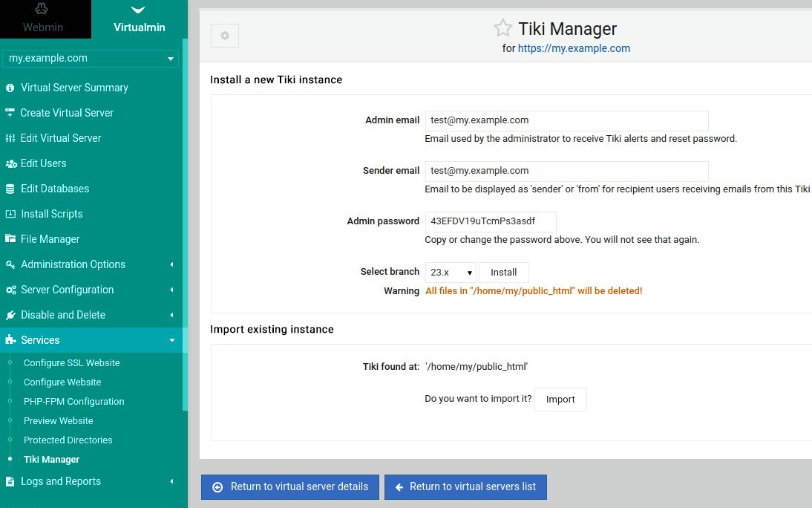The image size is (812, 508).
Task: Click the Install Scripts icon
Action: [10, 214]
